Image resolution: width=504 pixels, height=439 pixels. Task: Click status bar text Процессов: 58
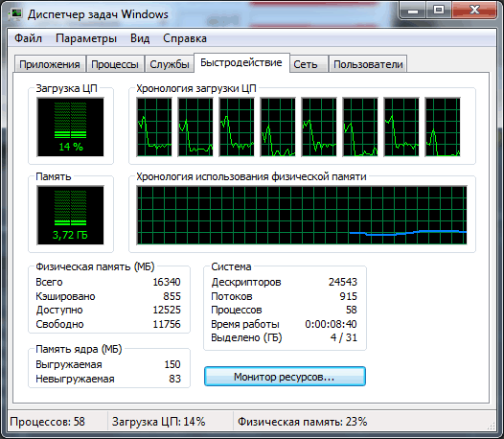tap(47, 422)
